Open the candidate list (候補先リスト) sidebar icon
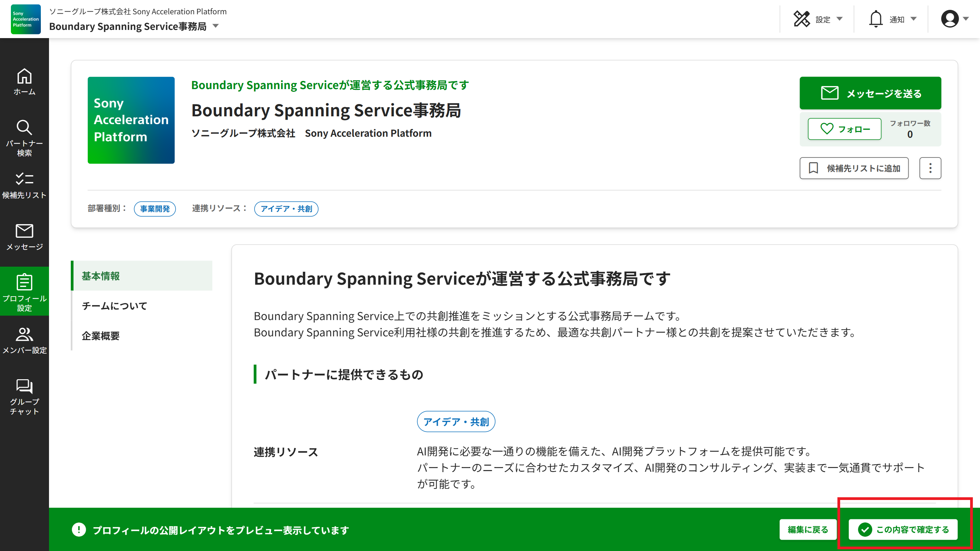Viewport: 980px width, 551px height. click(x=24, y=186)
